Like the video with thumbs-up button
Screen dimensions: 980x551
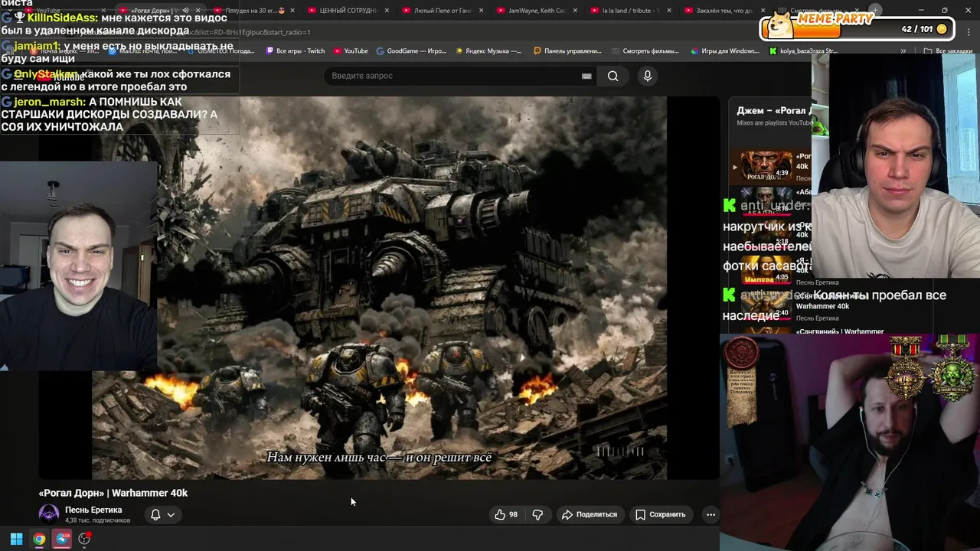point(506,514)
